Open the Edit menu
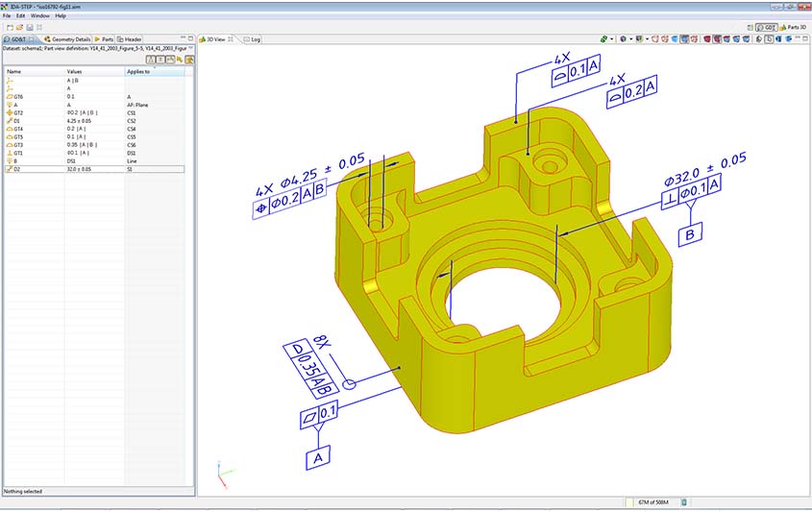This screenshot has height=512, width=812. pos(20,16)
